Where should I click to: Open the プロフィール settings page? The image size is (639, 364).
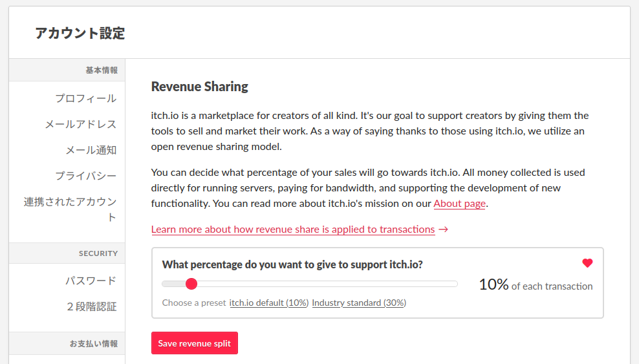point(85,98)
